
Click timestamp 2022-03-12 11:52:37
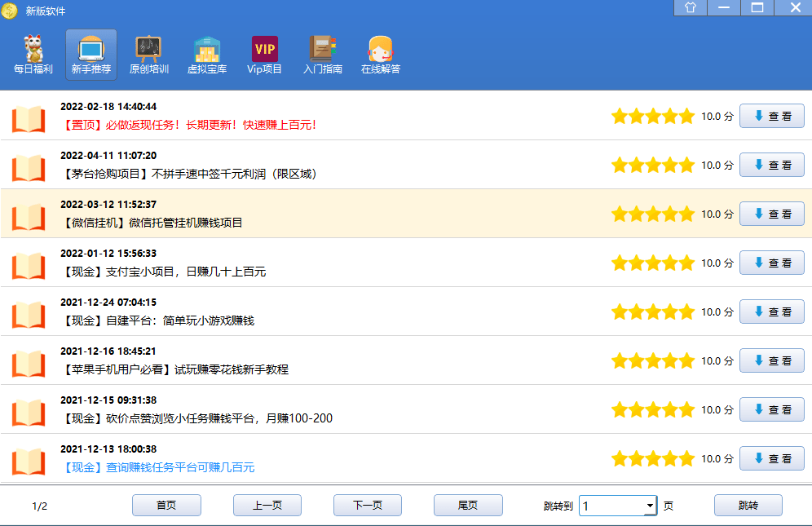pyautogui.click(x=108, y=205)
